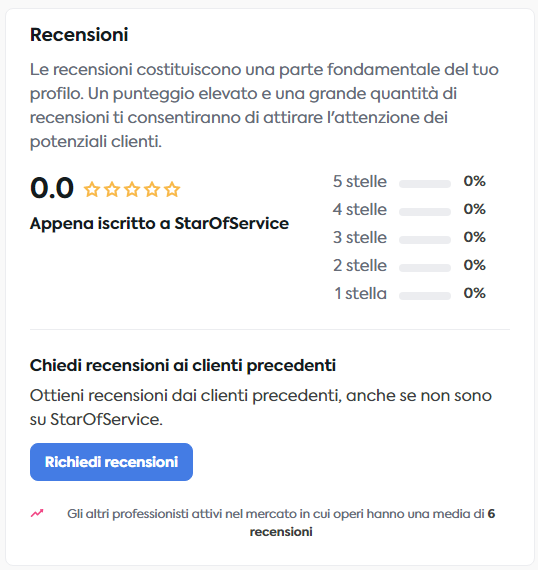Click the 4 stelle progress bar
This screenshot has height=570, width=538.
coord(425,212)
